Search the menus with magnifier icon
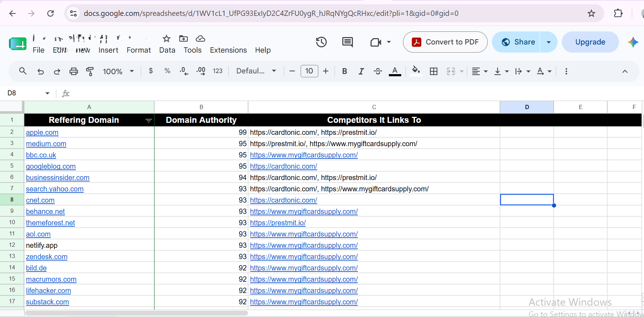644x317 pixels. click(x=23, y=71)
